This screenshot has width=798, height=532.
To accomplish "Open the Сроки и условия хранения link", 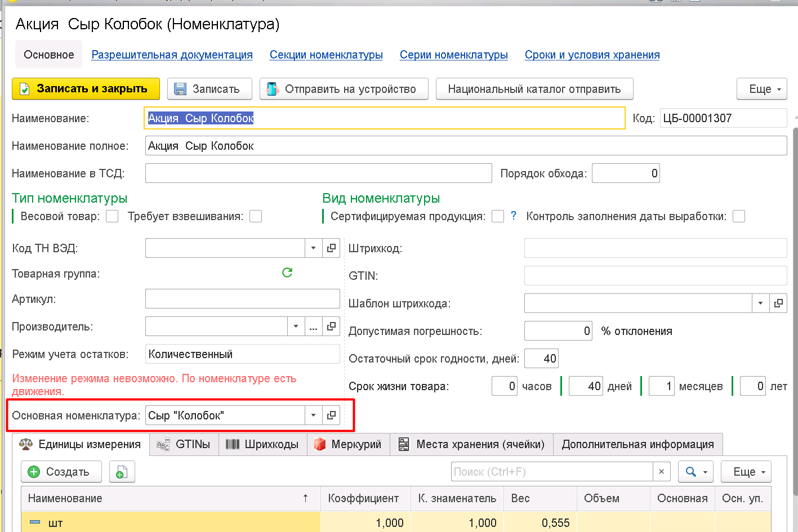I will point(592,55).
